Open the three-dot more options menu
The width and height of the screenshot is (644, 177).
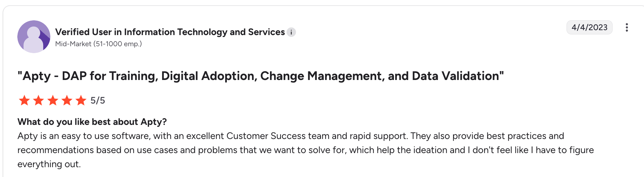tap(627, 28)
